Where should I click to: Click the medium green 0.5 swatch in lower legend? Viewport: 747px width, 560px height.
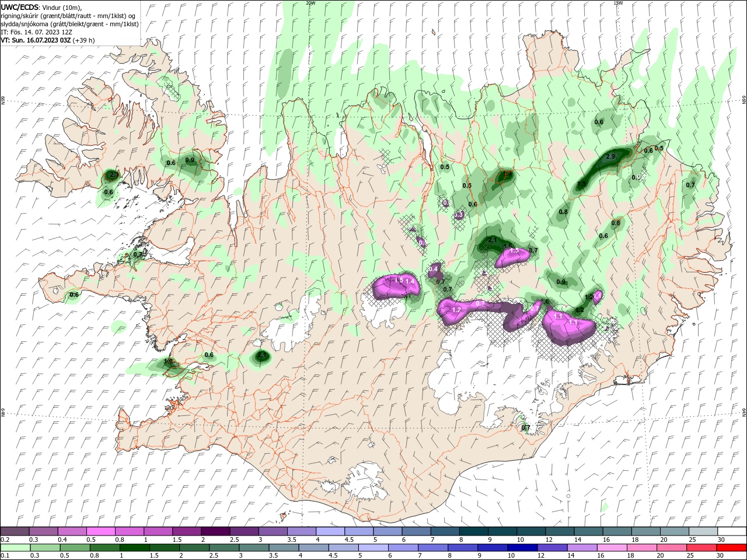point(74,548)
